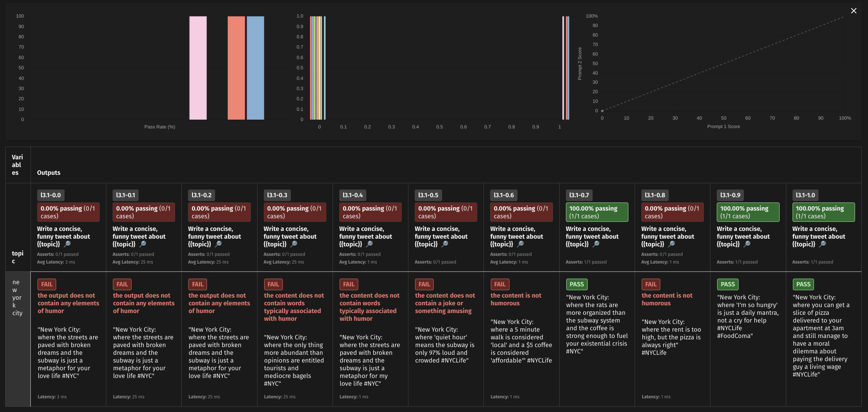Click the FAIL badge under l3.1-0.0
The width and height of the screenshot is (868, 412).
47,284
